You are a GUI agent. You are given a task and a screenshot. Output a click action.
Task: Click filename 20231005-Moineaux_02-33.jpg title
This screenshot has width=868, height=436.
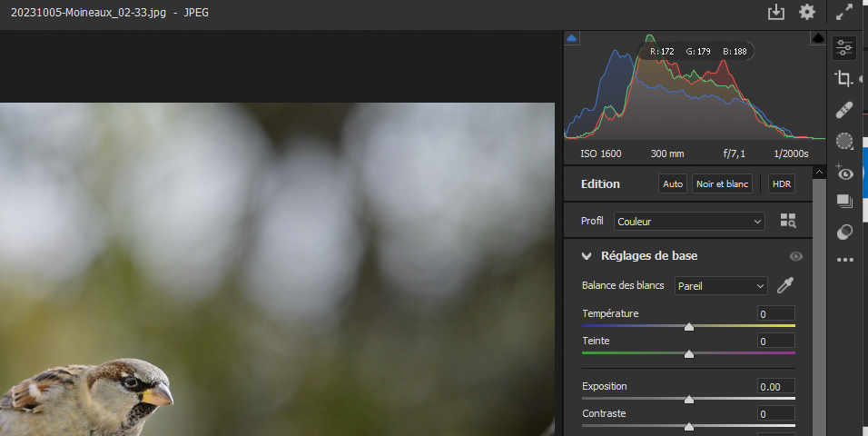(x=89, y=12)
